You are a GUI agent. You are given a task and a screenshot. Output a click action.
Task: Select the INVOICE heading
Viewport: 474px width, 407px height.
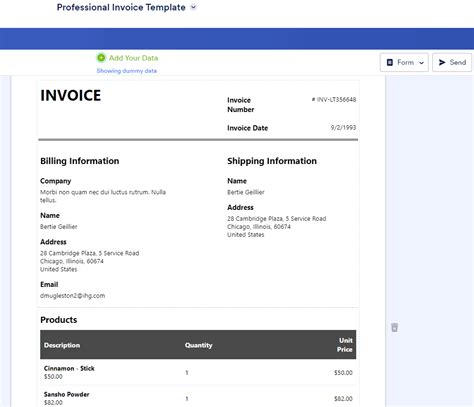tap(71, 96)
